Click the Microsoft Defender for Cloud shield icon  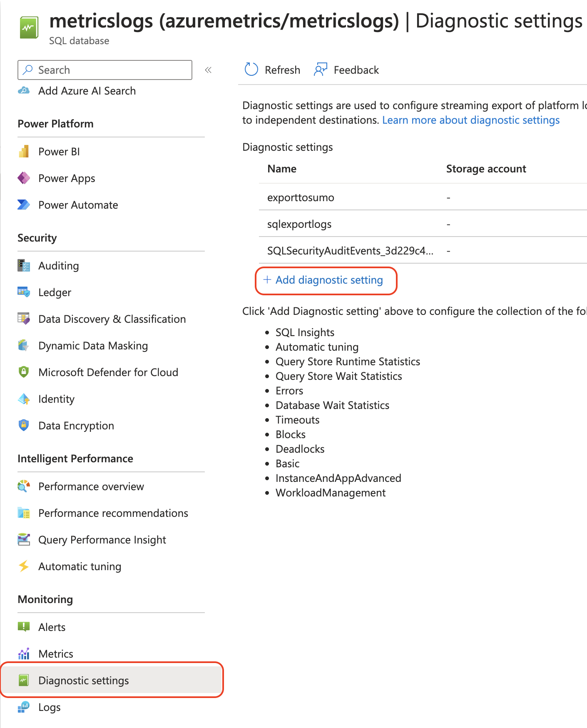[x=24, y=372]
